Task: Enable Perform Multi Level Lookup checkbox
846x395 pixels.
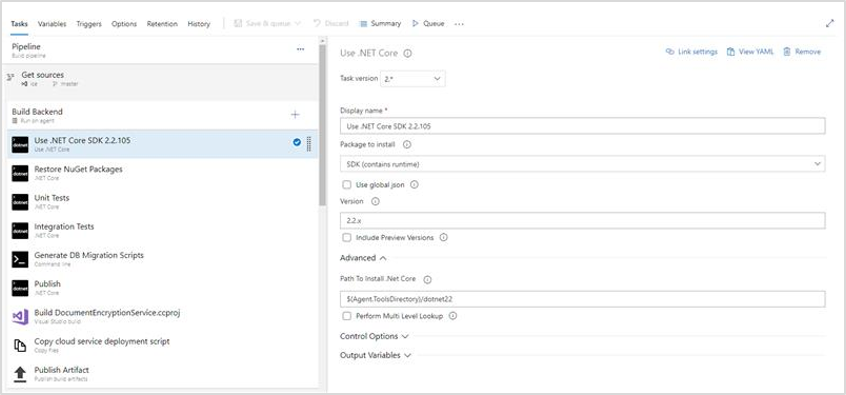Action: (x=346, y=316)
